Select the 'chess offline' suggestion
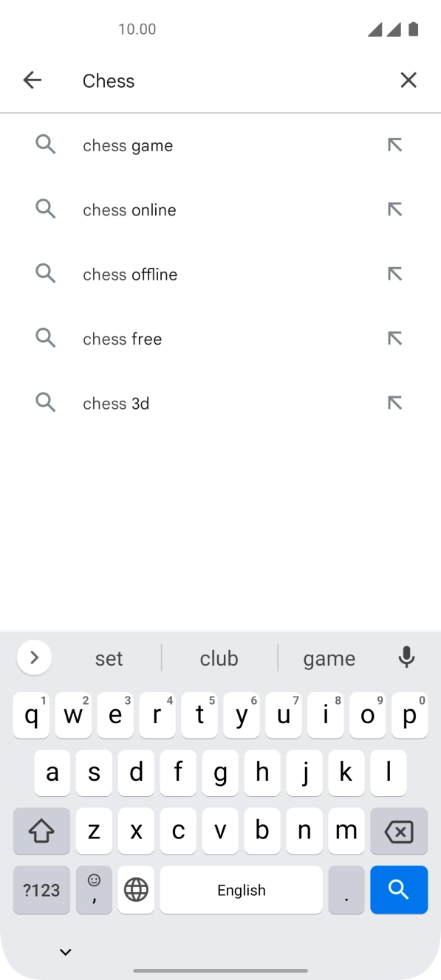This screenshot has height=980, width=441. pos(130,274)
